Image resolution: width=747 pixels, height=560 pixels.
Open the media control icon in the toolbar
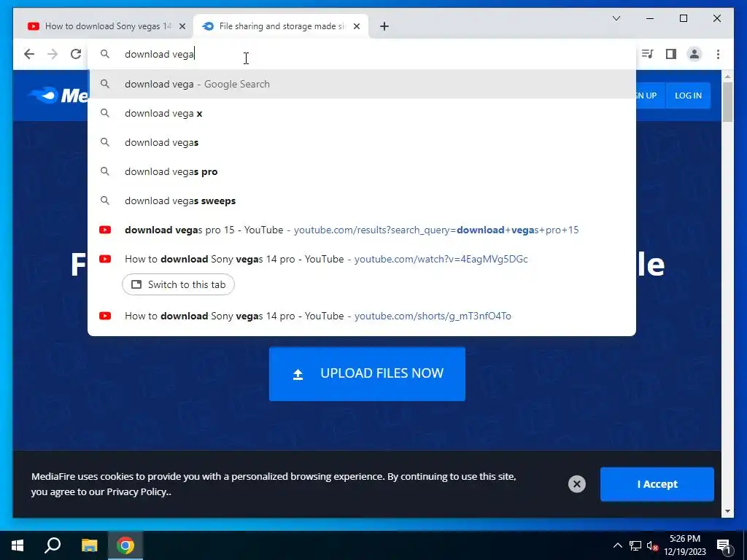pos(648,54)
